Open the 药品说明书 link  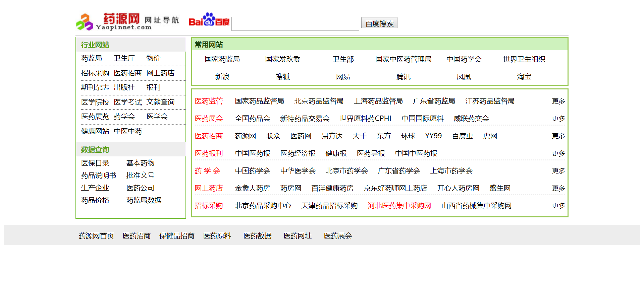pyautogui.click(x=99, y=175)
